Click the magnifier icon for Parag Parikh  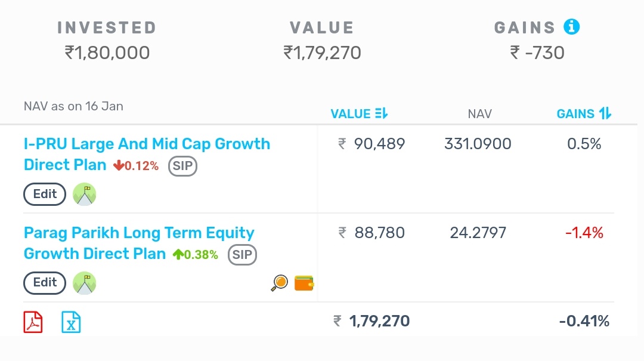point(279,283)
